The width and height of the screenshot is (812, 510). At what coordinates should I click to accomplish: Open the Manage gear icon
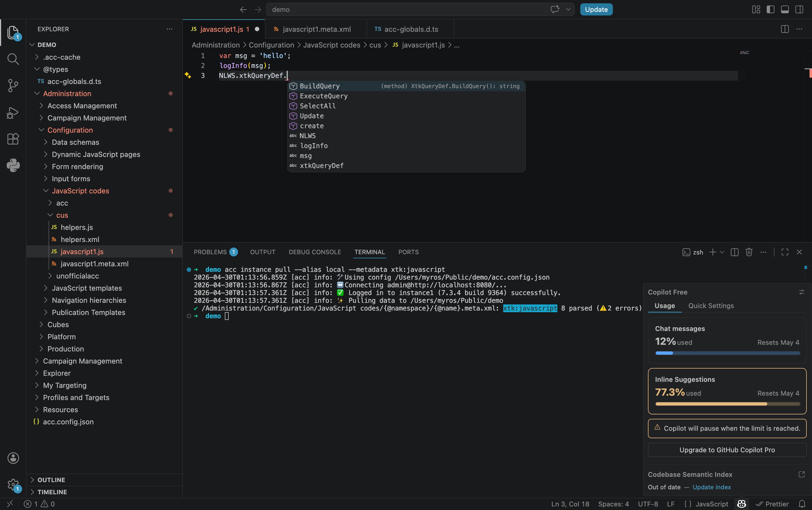pos(13,485)
